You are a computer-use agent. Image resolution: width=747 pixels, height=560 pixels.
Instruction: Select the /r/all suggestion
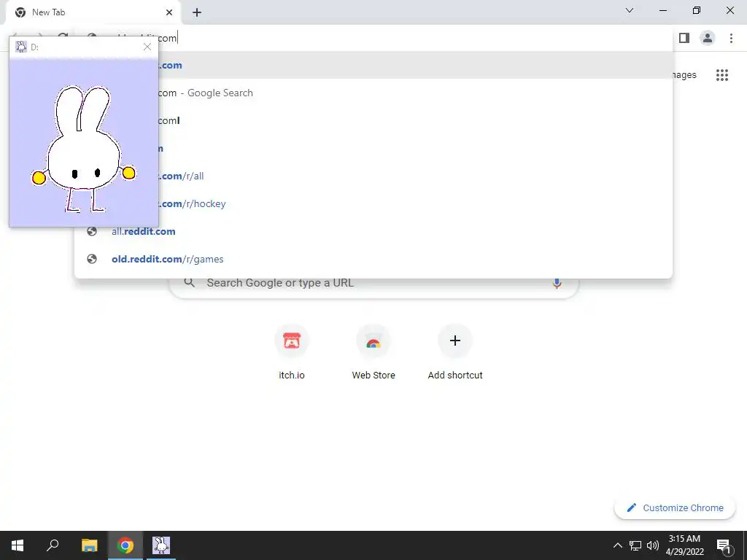[x=373, y=176]
